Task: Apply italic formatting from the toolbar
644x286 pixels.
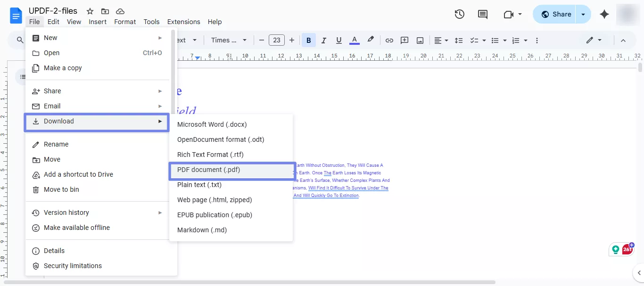Action: point(324,40)
